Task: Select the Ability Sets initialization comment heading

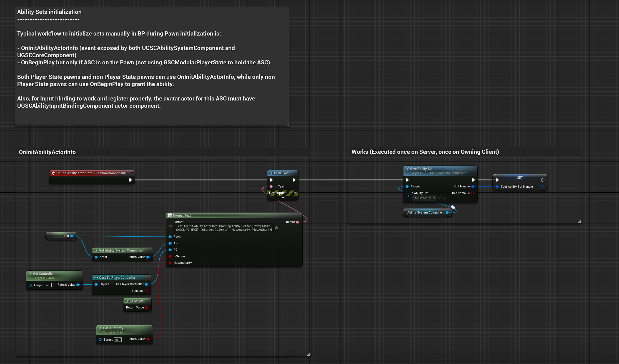Action: [x=49, y=12]
